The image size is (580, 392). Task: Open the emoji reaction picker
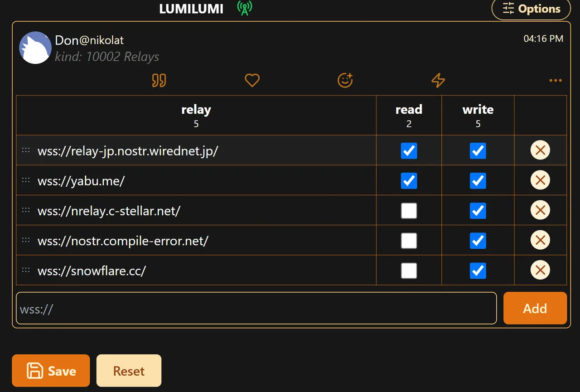tap(345, 81)
